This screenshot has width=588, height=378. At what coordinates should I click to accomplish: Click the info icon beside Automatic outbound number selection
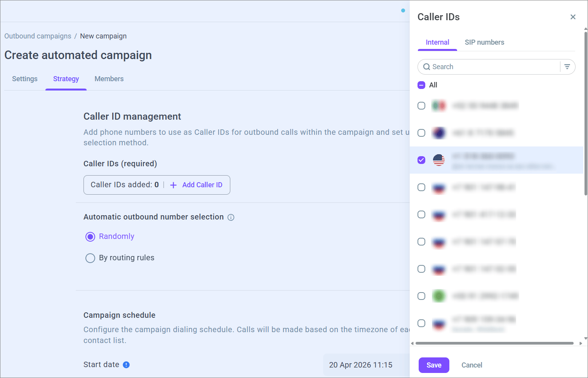(x=231, y=217)
